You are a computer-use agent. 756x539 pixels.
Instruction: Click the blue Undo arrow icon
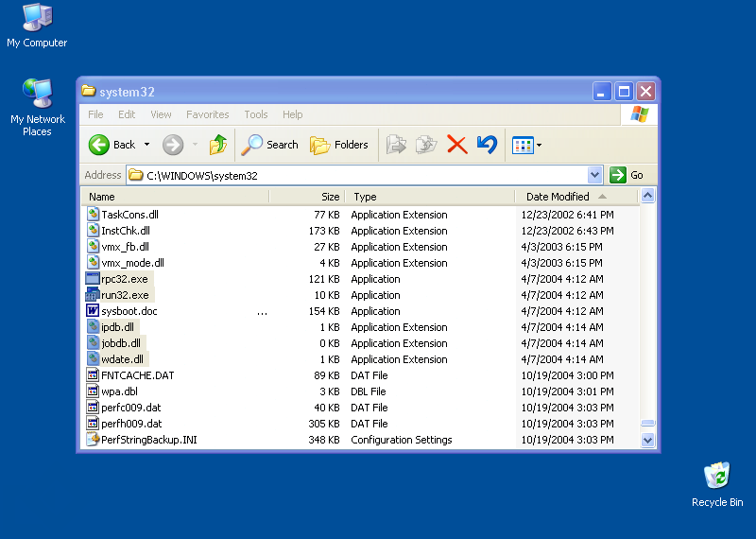[x=487, y=145]
